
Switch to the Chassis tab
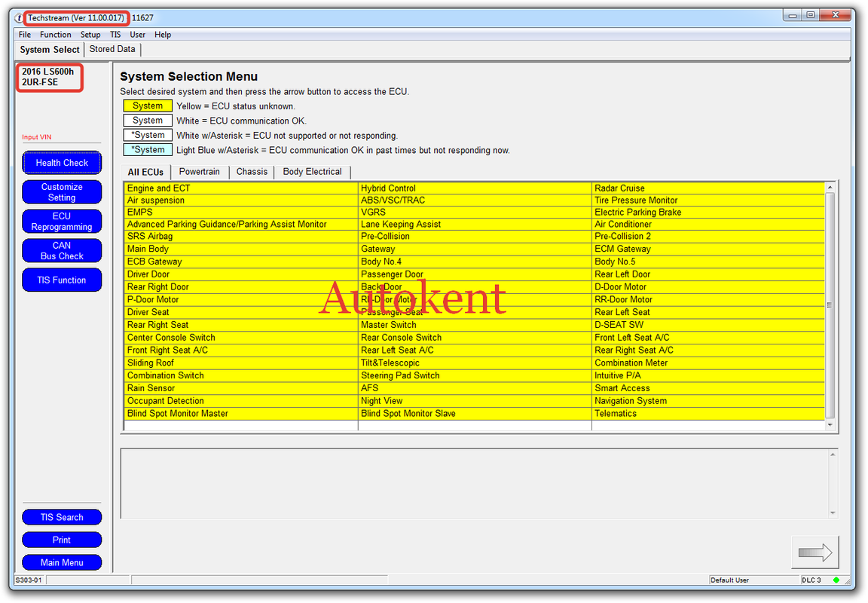pos(252,172)
